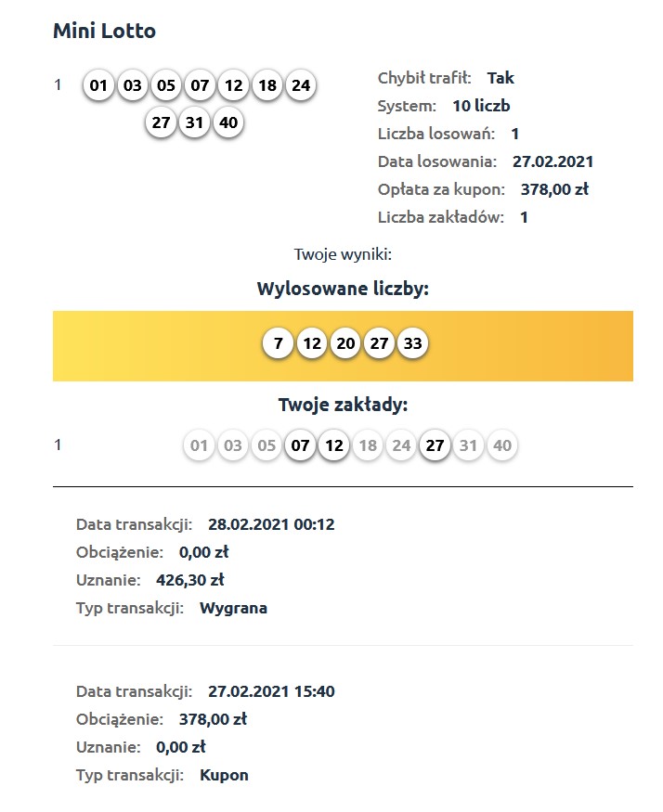663x812 pixels.
Task: Click the Twoje zakłady heading
Action: click(x=343, y=405)
